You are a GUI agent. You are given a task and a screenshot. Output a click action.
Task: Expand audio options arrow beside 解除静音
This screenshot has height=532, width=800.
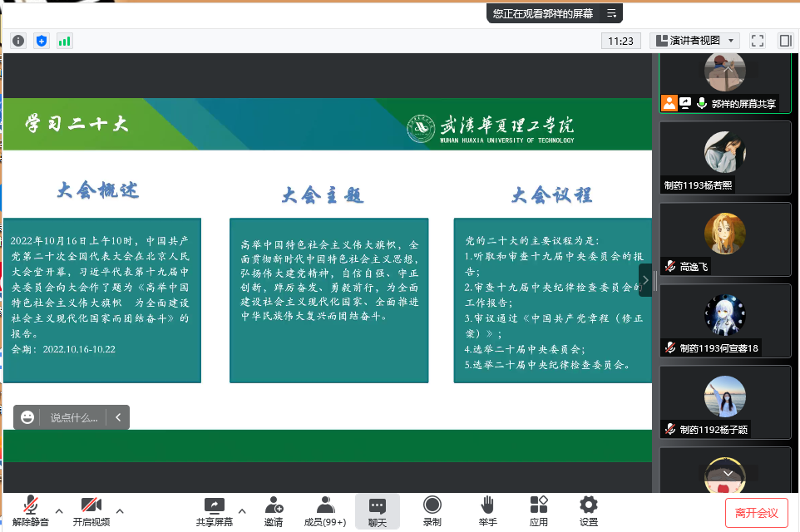[59, 510]
